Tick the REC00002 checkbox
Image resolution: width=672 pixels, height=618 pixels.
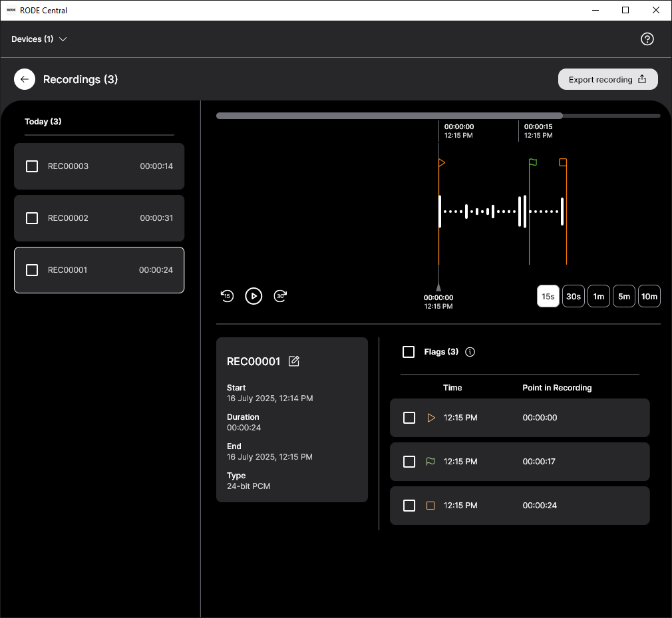point(32,218)
